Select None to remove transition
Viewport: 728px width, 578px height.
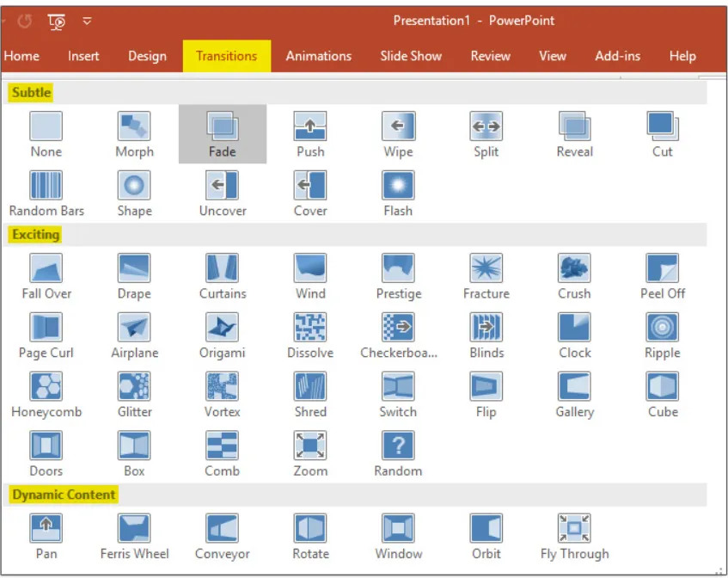tap(46, 127)
